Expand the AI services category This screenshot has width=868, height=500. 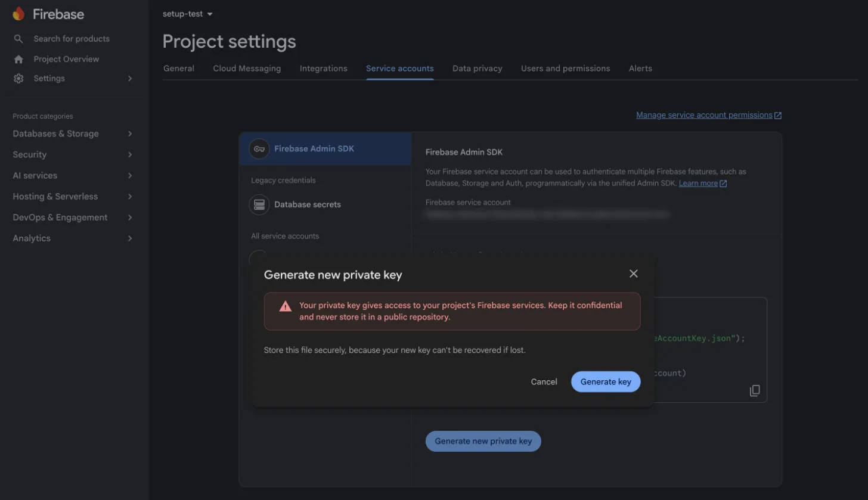coord(130,176)
